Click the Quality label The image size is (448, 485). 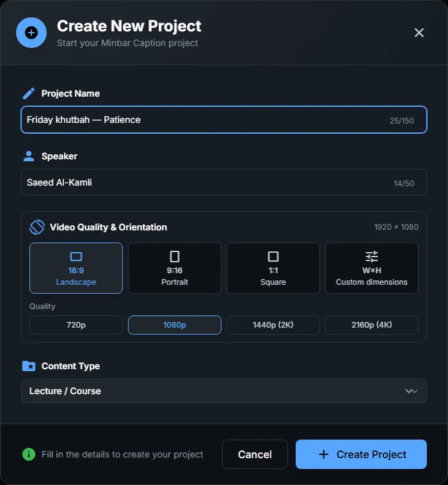42,306
